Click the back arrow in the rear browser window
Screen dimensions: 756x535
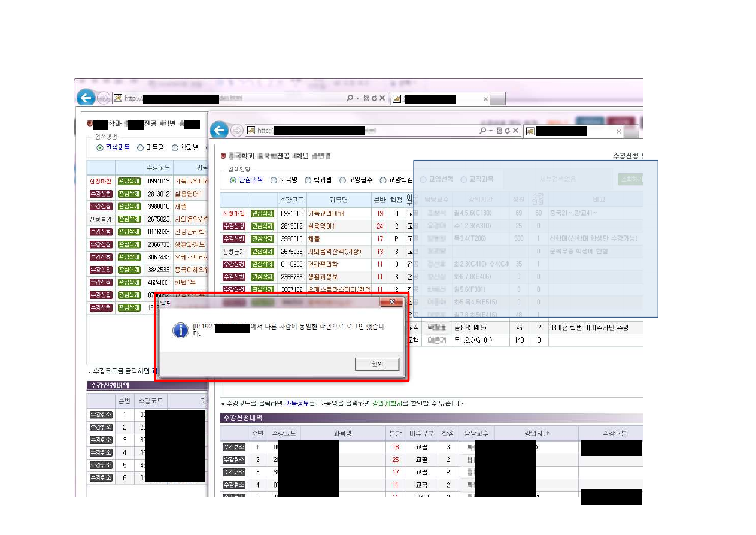click(x=86, y=98)
